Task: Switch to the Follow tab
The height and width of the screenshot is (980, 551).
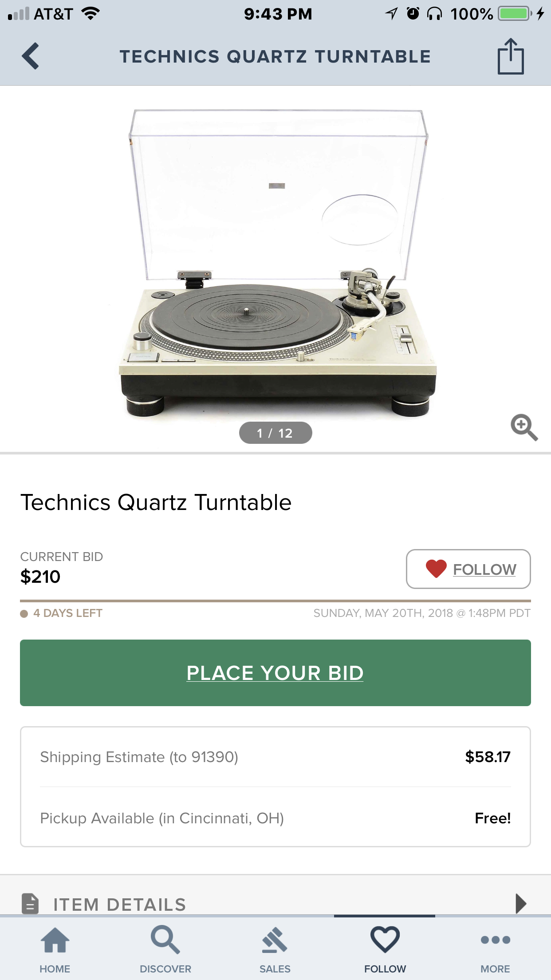Action: pos(385,948)
